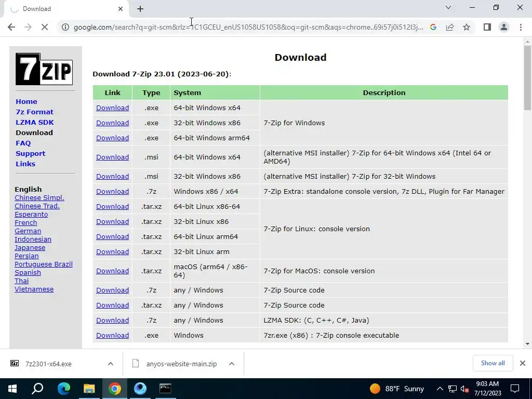The height and width of the screenshot is (399, 532).
Task: Close the downloads bar
Action: pyautogui.click(x=523, y=363)
